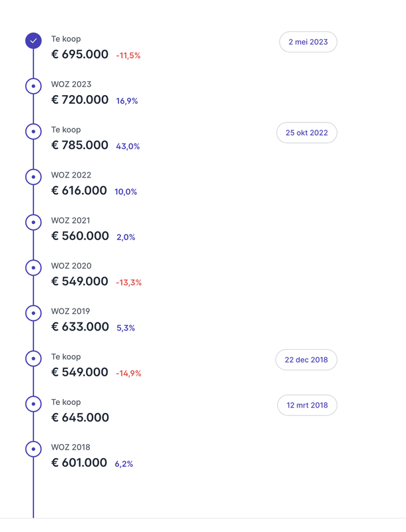The width and height of the screenshot is (406, 532).
Task: Click the 25 okt 2022 date badge
Action: tap(307, 133)
